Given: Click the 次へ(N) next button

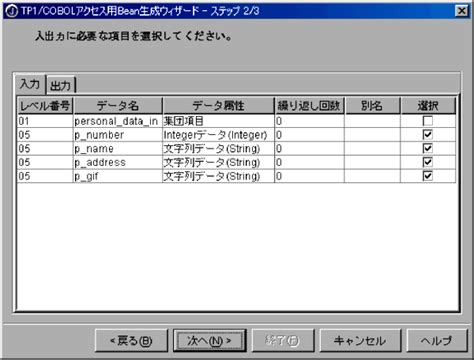Looking at the screenshot, I should pos(209,341).
